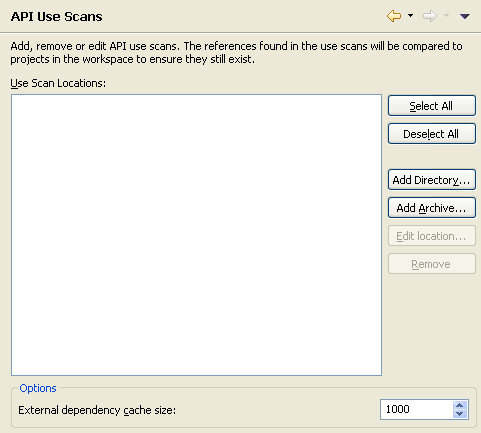Go back using the yellow back arrow
This screenshot has width=481, height=433.
[394, 16]
